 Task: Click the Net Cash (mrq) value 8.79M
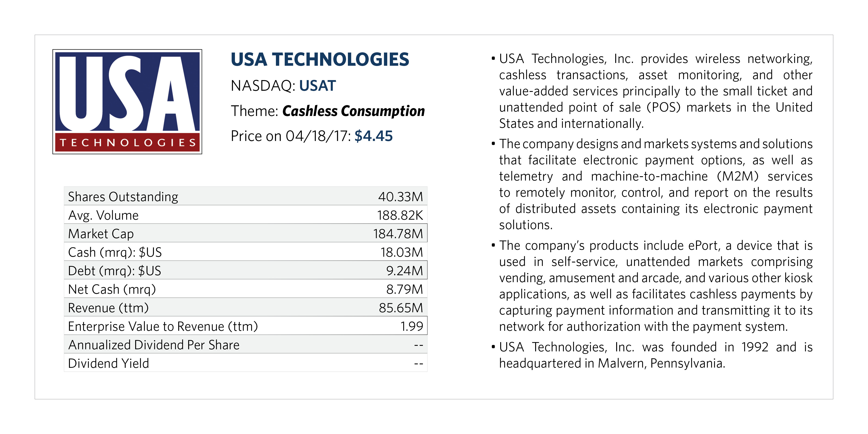coord(404,289)
